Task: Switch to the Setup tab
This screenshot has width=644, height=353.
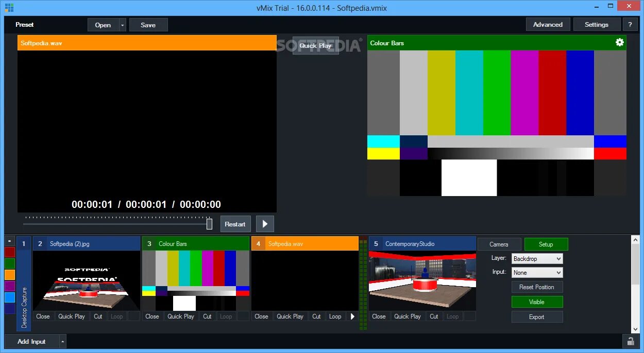Action: 546,244
